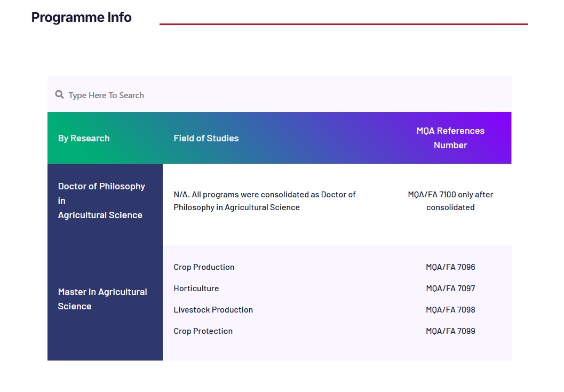Click the red divider line beside the heading
The image size is (564, 392).
tap(343, 24)
